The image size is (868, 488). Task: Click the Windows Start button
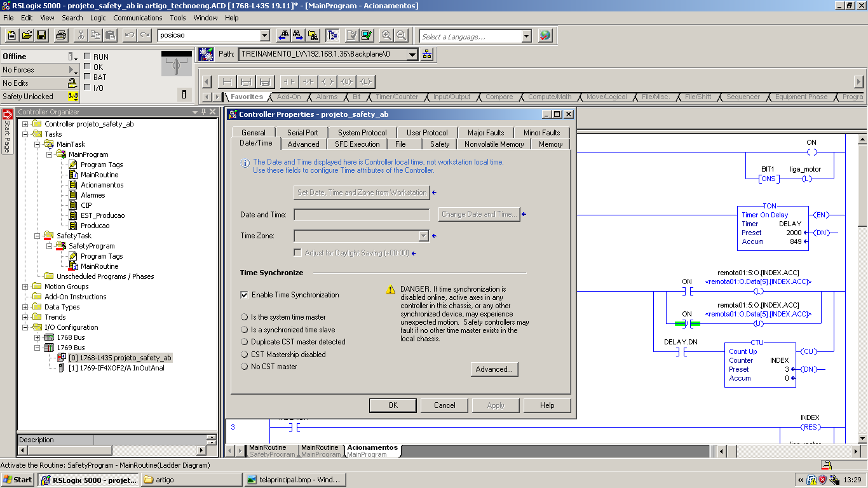(x=18, y=480)
